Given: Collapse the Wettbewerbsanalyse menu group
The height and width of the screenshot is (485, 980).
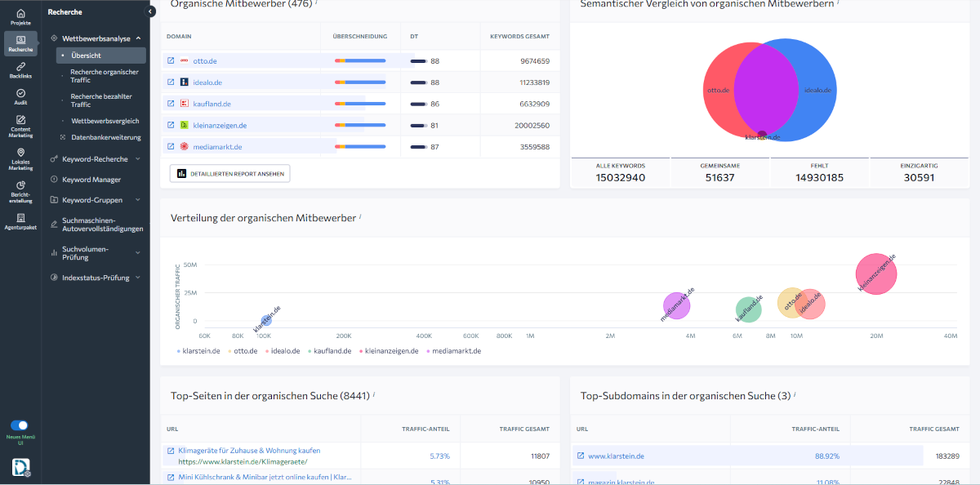Looking at the screenshot, I should tap(139, 38).
